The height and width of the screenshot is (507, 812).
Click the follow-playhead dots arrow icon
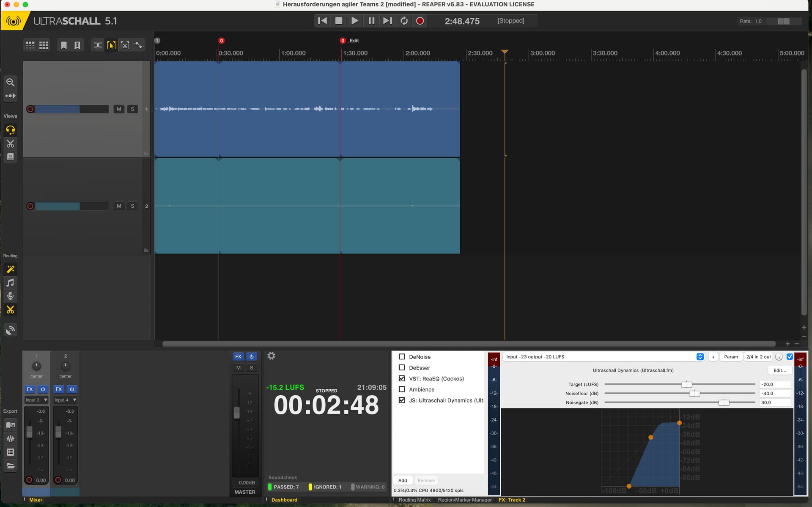11,96
